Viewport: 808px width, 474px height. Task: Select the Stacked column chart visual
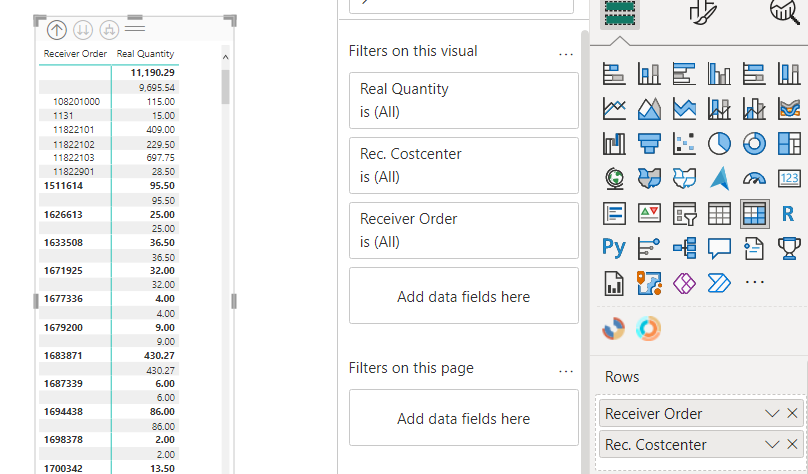point(649,74)
